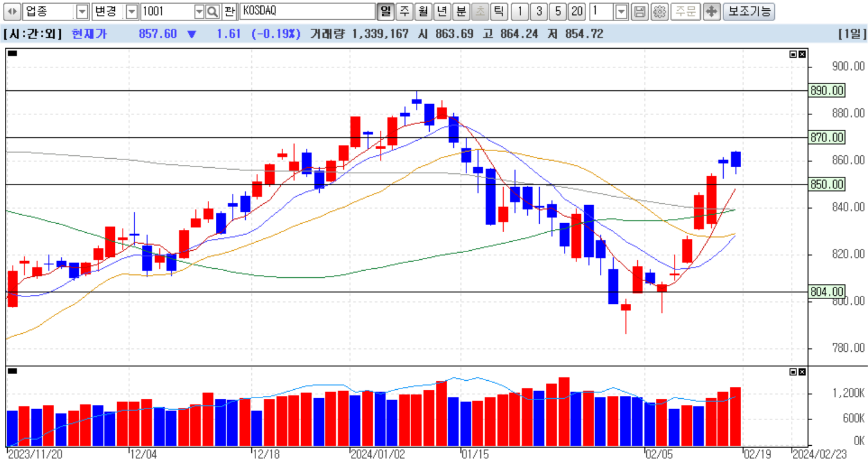This screenshot has height=462, width=868.
Task: Expand the 1001 code dropdown arrow
Action: tap(200, 11)
